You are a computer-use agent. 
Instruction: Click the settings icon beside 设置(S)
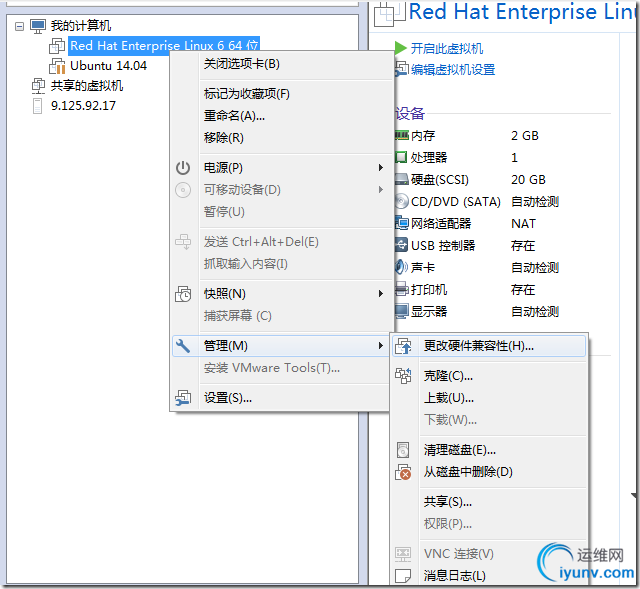(183, 398)
